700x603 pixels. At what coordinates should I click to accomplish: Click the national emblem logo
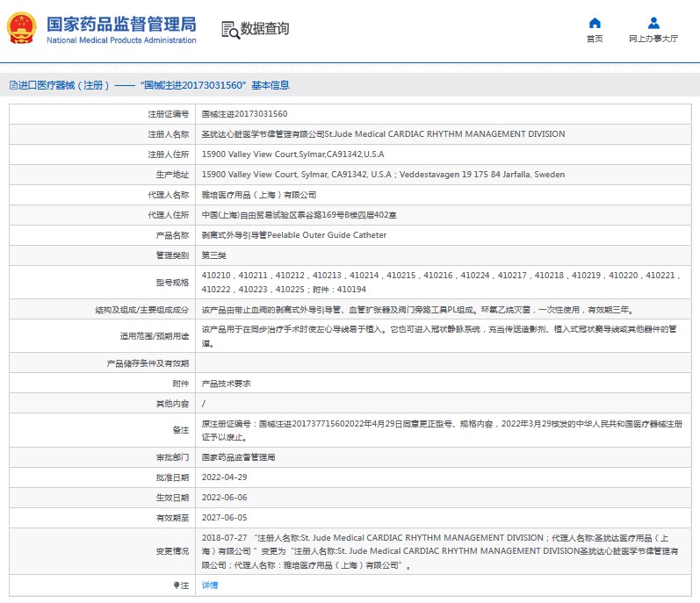(21, 28)
